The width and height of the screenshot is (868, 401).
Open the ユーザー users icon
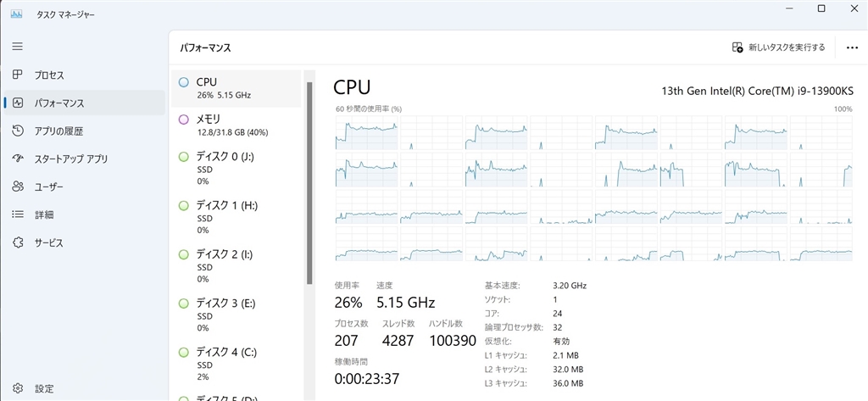click(x=18, y=187)
